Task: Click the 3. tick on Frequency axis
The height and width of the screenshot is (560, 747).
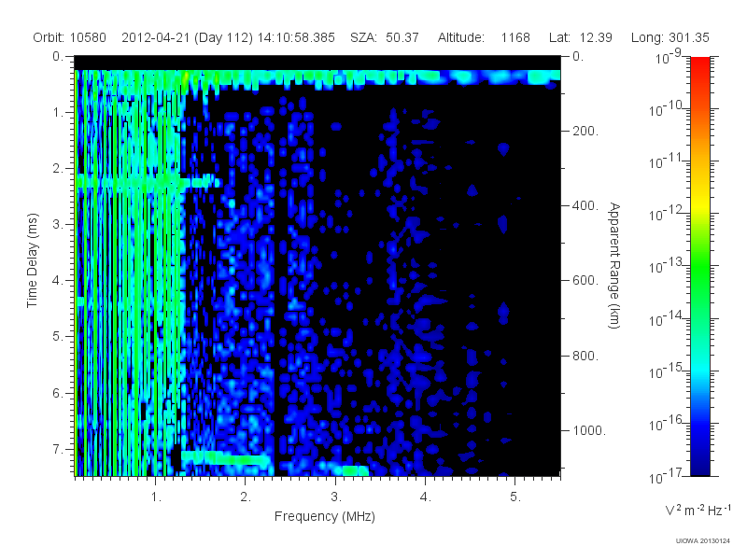Action: [336, 497]
